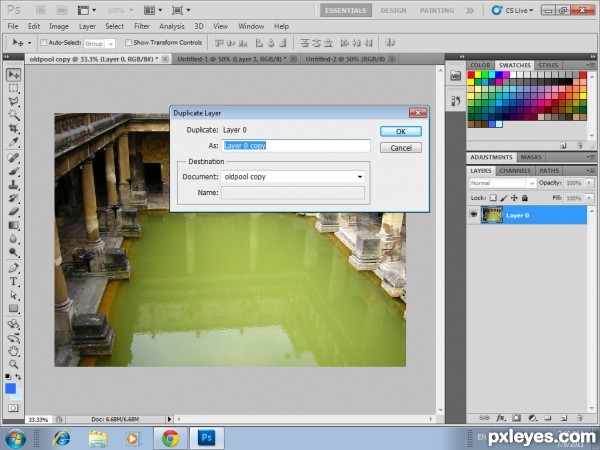
Task: Open the layer Opacity arrow
Action: (x=589, y=183)
